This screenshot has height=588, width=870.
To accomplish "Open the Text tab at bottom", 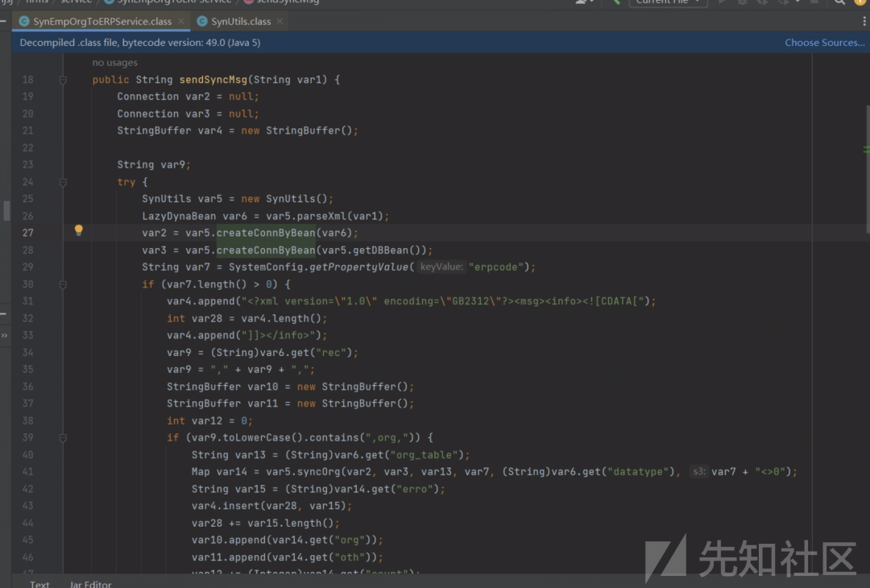I will 39,583.
